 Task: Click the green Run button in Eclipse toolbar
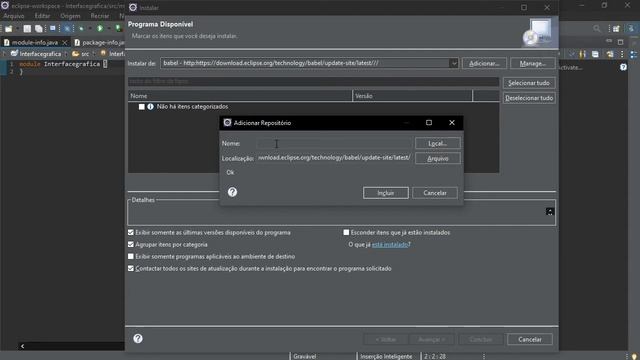click(x=100, y=28)
